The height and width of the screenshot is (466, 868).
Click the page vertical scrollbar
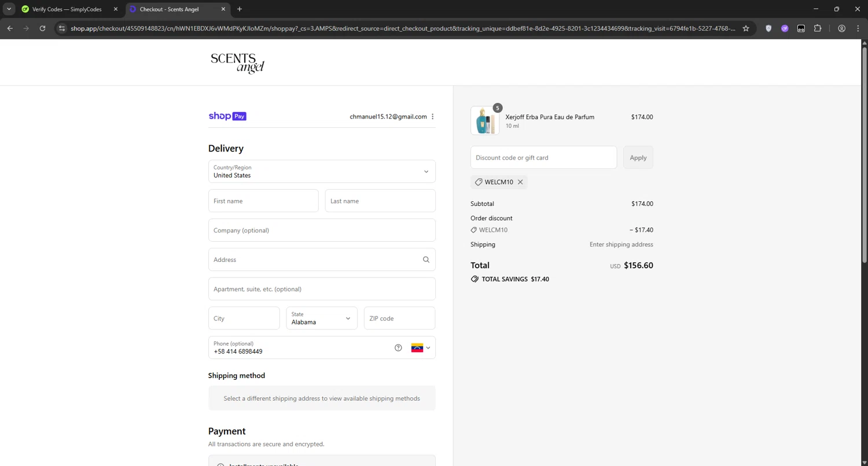[x=864, y=156]
